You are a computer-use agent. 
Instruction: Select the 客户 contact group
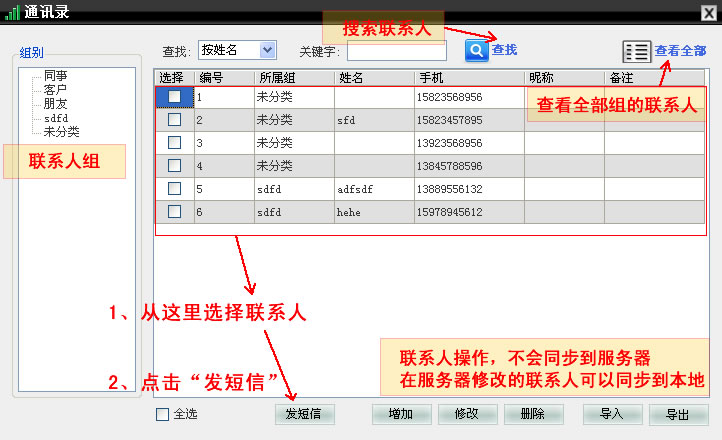coord(55,90)
